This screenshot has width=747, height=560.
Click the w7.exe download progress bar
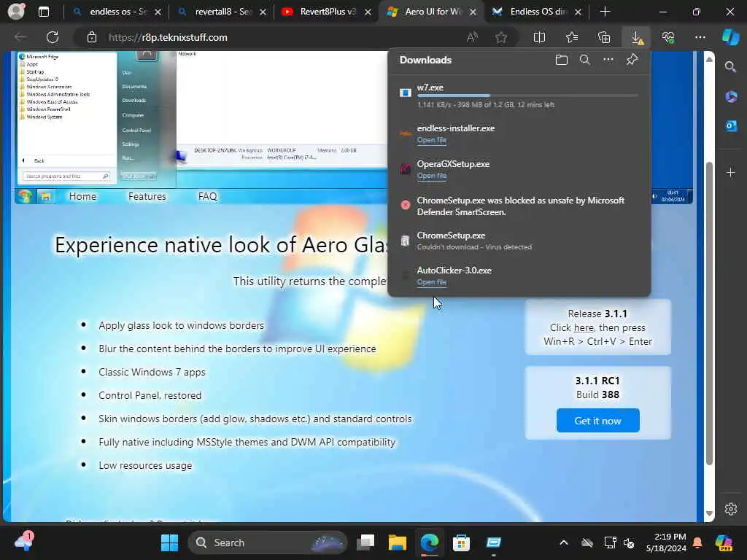(x=527, y=96)
